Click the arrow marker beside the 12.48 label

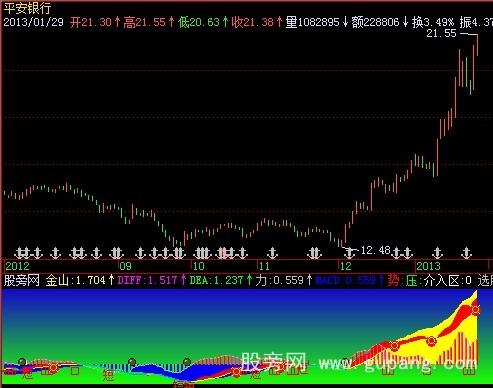[x=349, y=252]
